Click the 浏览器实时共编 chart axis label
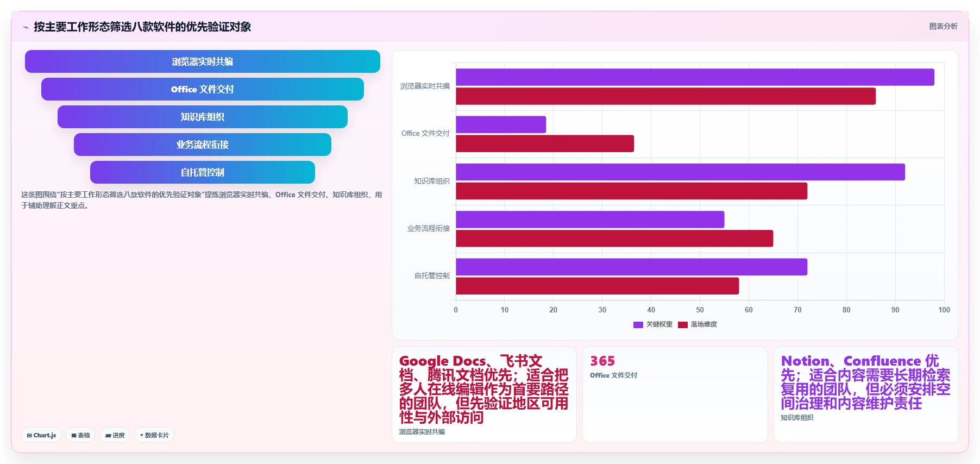 (x=425, y=86)
